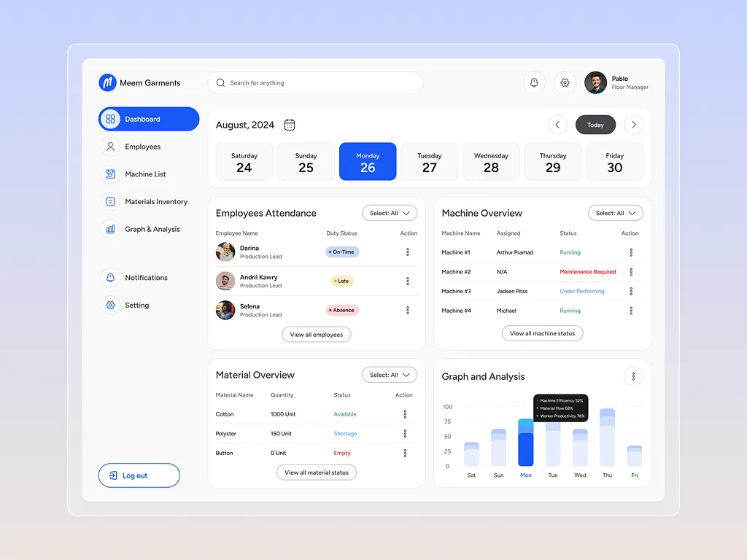Open the Settings gear in the top bar
The width and height of the screenshot is (747, 560).
(x=565, y=82)
